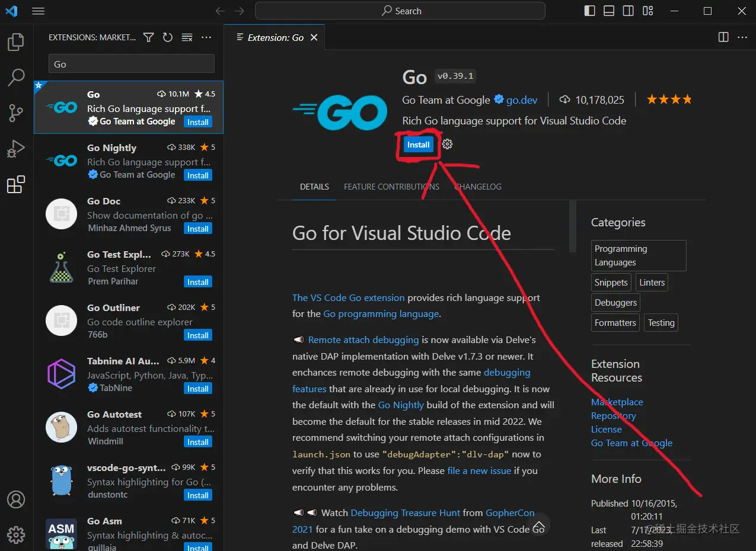
Task: Install Go from the extensions list
Action: (x=198, y=122)
